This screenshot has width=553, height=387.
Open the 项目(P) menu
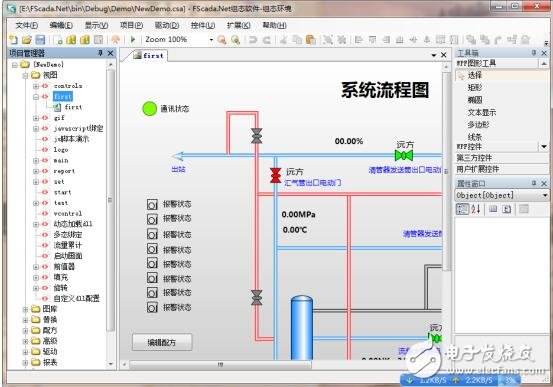pyautogui.click(x=131, y=25)
